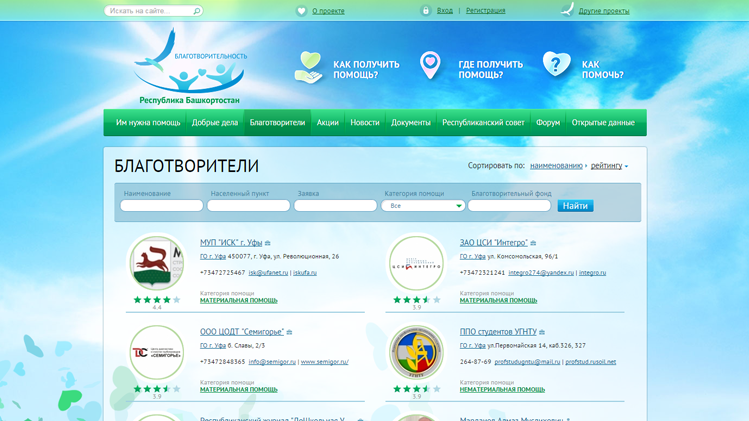
Task: Click the Как помочь heading link
Action: [x=603, y=70]
